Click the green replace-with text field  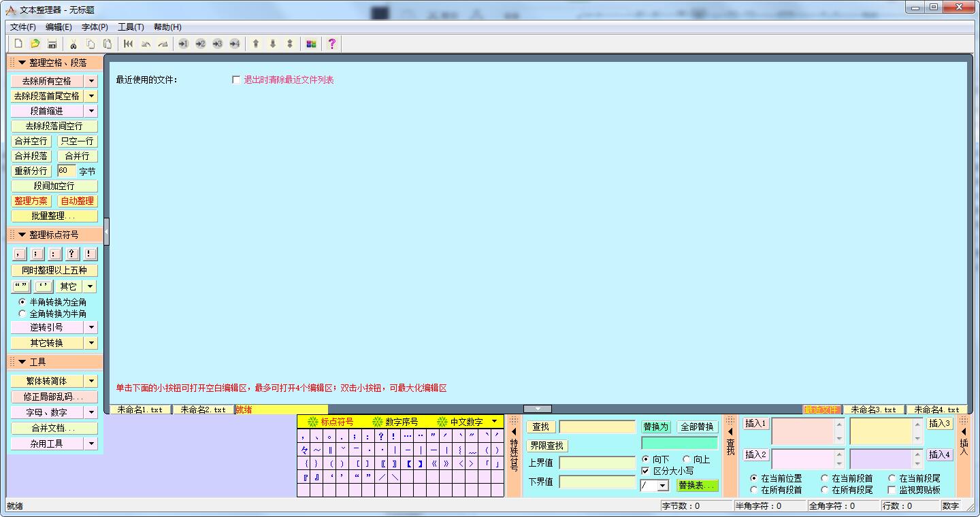coord(679,443)
